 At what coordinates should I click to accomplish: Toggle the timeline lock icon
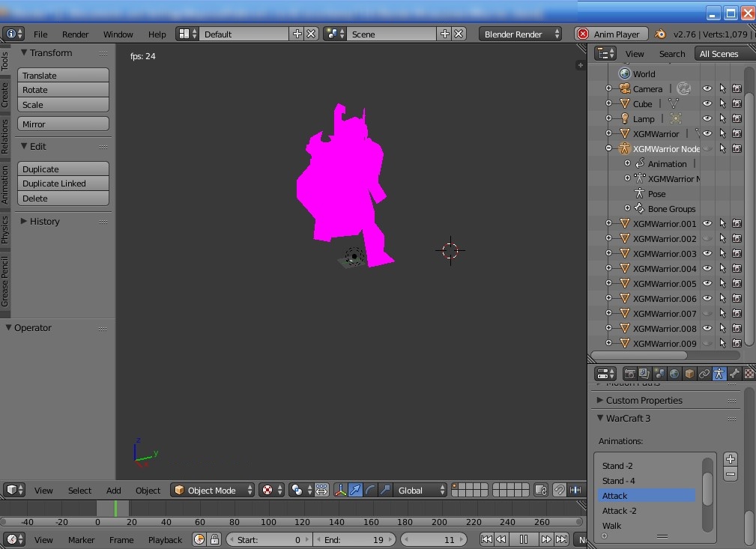click(214, 539)
